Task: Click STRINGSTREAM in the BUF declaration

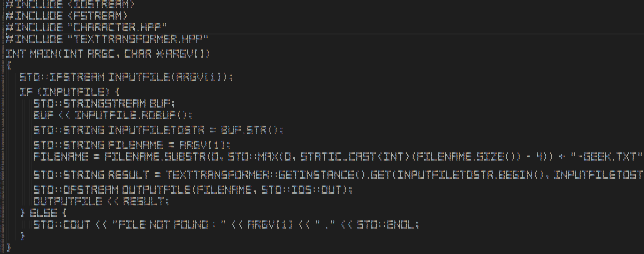Action: [x=105, y=104]
